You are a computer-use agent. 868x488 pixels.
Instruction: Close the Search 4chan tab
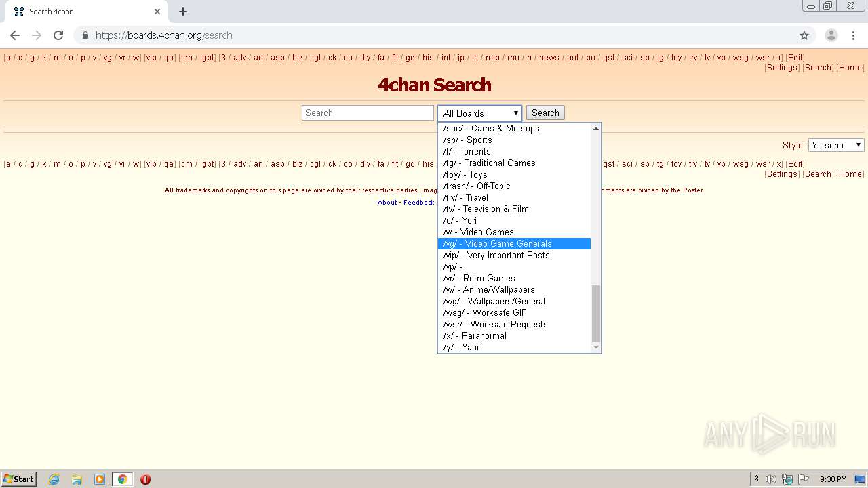[x=157, y=12]
